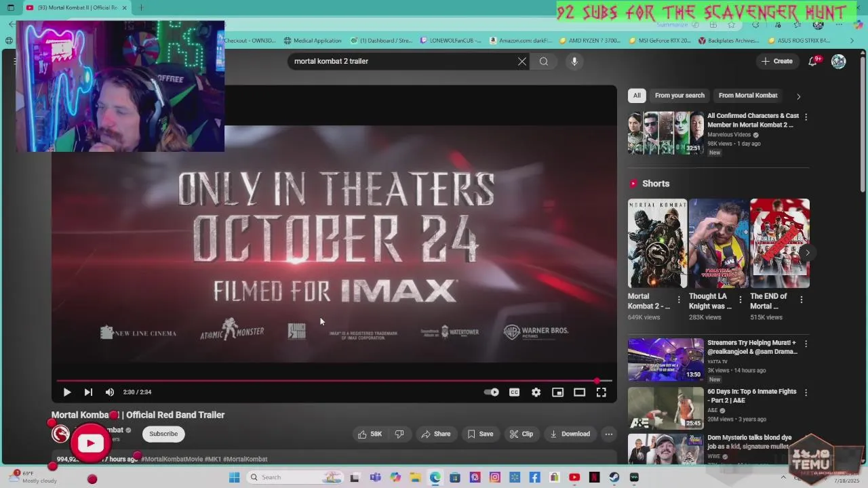Open All Confirmed Characters & Cast video thumbnail
This screenshot has height=488, width=868.
pyautogui.click(x=665, y=133)
